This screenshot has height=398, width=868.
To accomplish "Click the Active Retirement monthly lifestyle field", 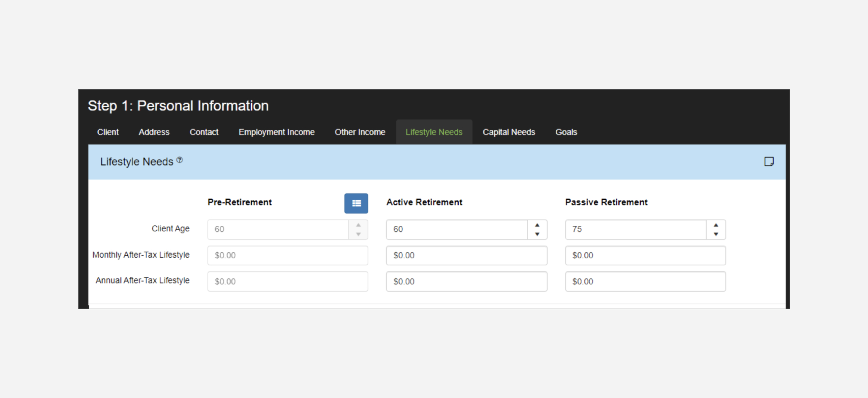I will pos(466,255).
